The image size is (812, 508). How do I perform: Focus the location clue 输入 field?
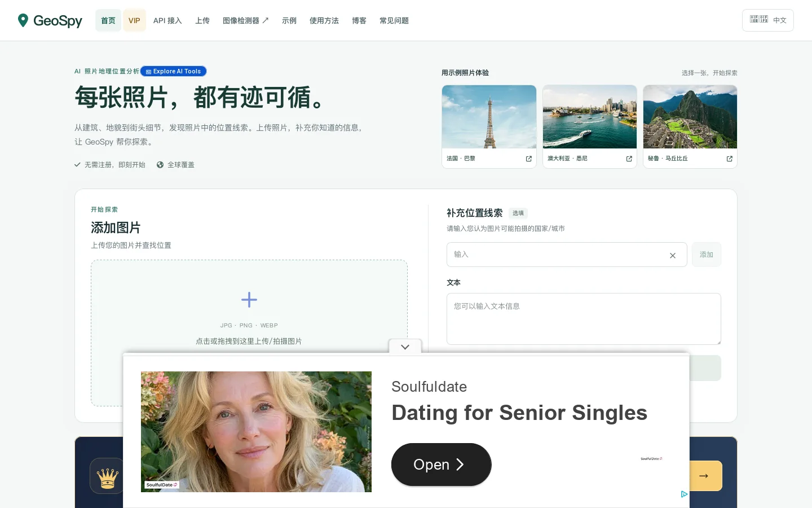pos(567,255)
